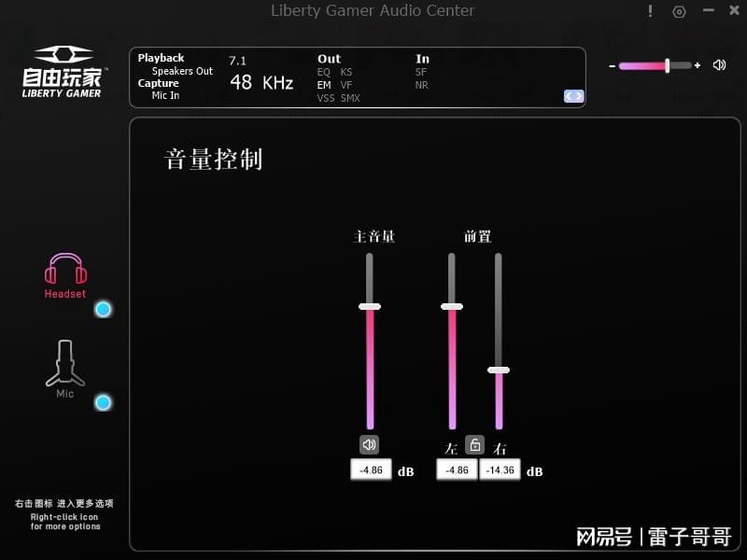This screenshot has width=747, height=560.
Task: Click the VSS indicator under Out
Action: tap(326, 98)
